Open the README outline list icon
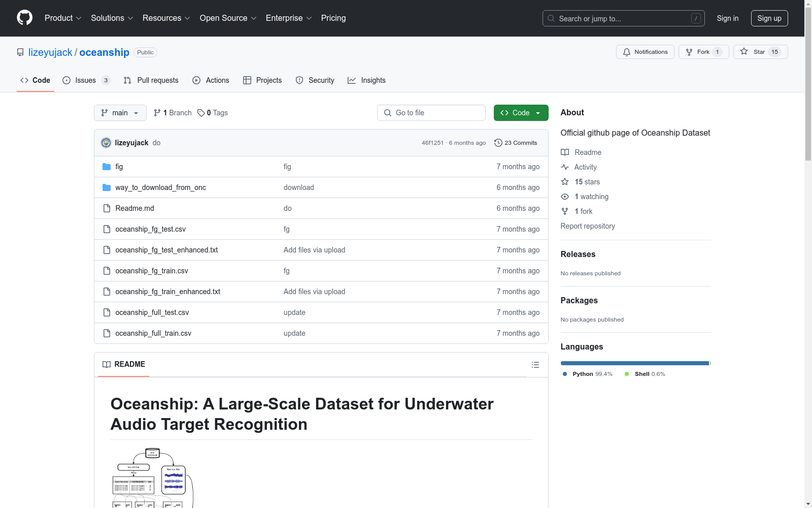This screenshot has height=508, width=812. 535,365
